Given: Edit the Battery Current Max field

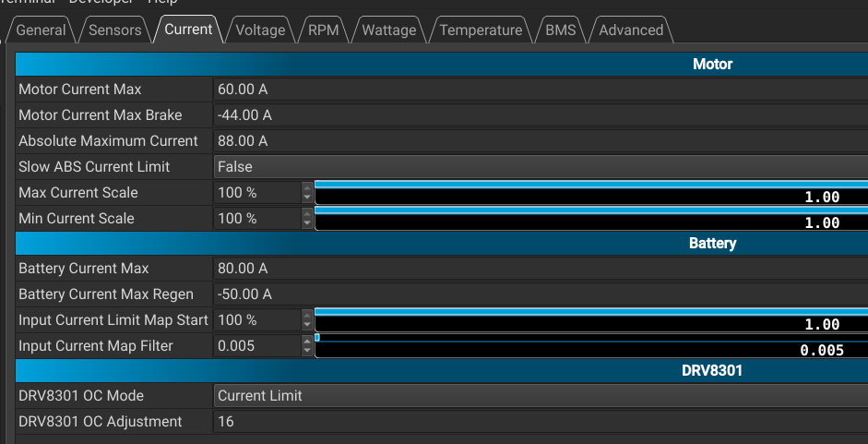Looking at the screenshot, I should 541,269.
